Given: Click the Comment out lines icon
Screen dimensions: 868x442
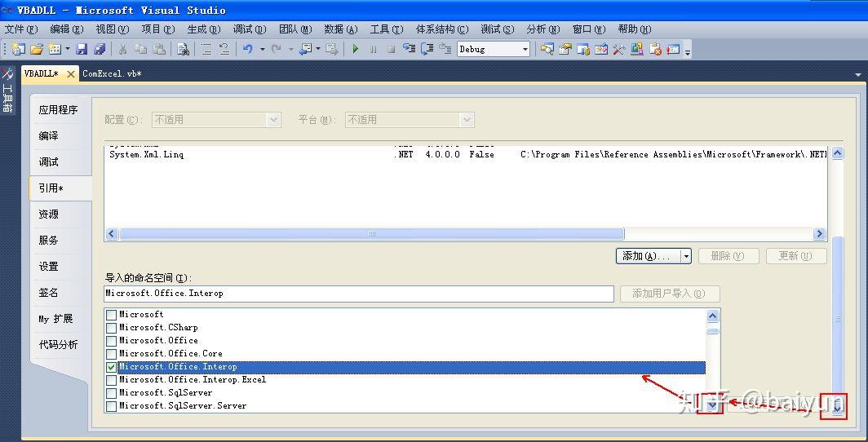Looking at the screenshot, I should (x=206, y=49).
